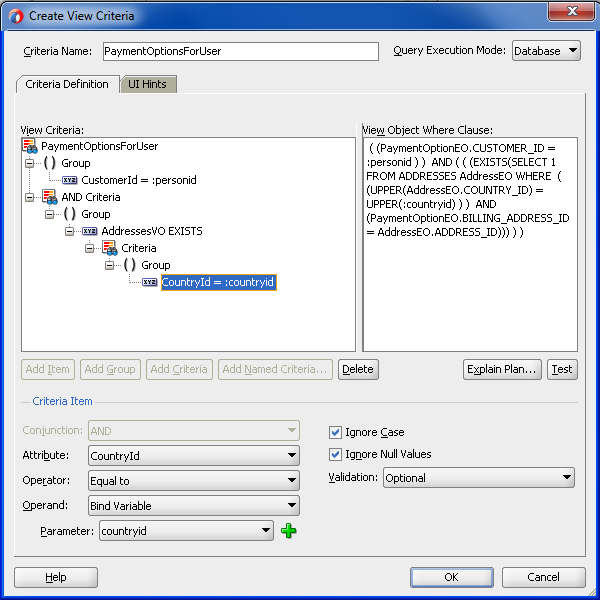Open the Operator dropdown showing Equal to
This screenshot has width=600, height=600.
(194, 481)
